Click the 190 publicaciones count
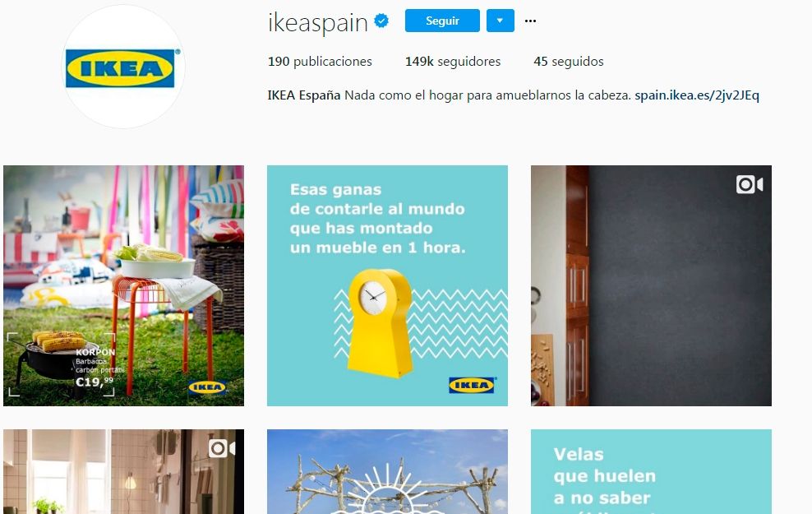The image size is (812, 514). [320, 62]
